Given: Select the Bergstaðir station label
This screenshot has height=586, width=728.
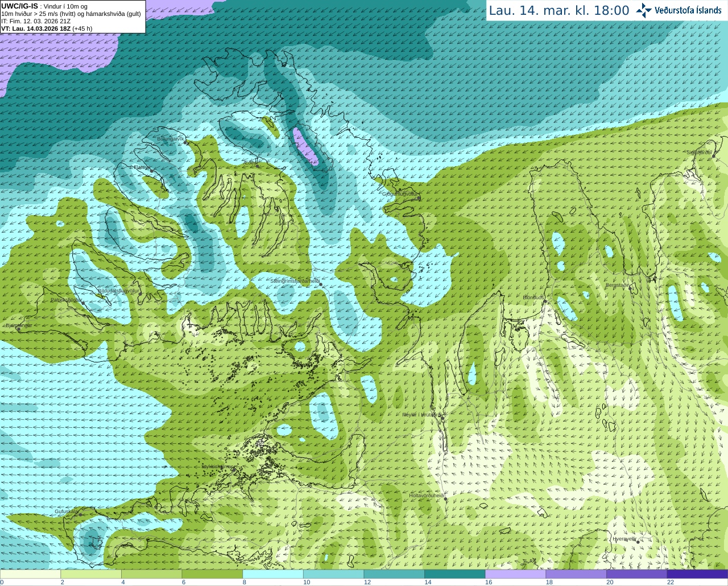Looking at the screenshot, I should click(617, 285).
